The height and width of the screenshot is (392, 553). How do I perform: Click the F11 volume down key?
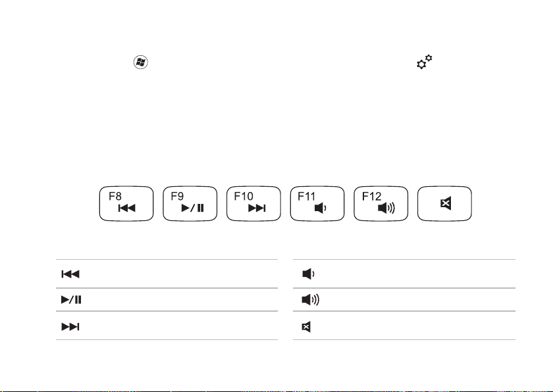tap(317, 204)
